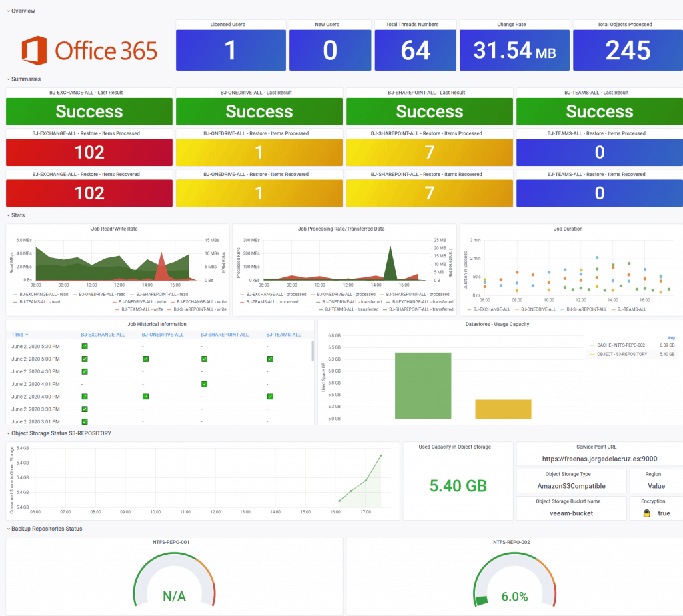Click the 6.39 GB average in Datastores legend
This screenshot has width=683, height=616.
pyautogui.click(x=667, y=345)
